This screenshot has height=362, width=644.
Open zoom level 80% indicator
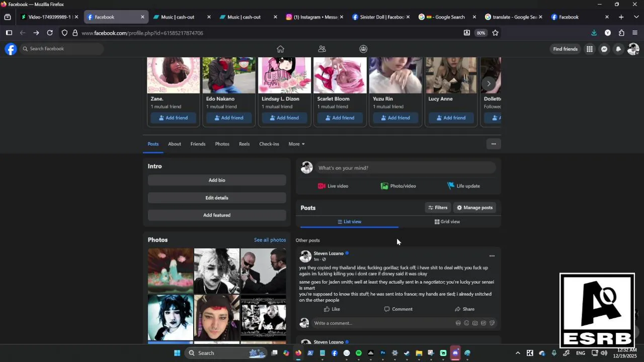[481, 33]
